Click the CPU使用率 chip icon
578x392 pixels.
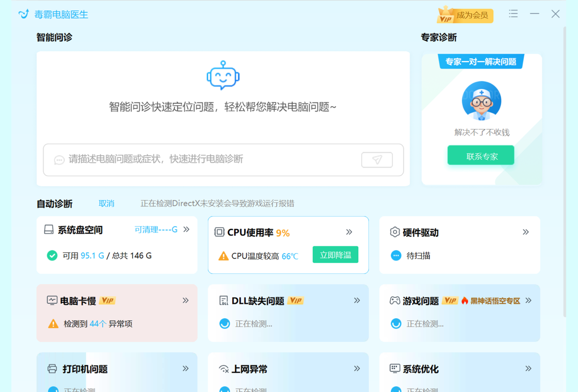219,233
